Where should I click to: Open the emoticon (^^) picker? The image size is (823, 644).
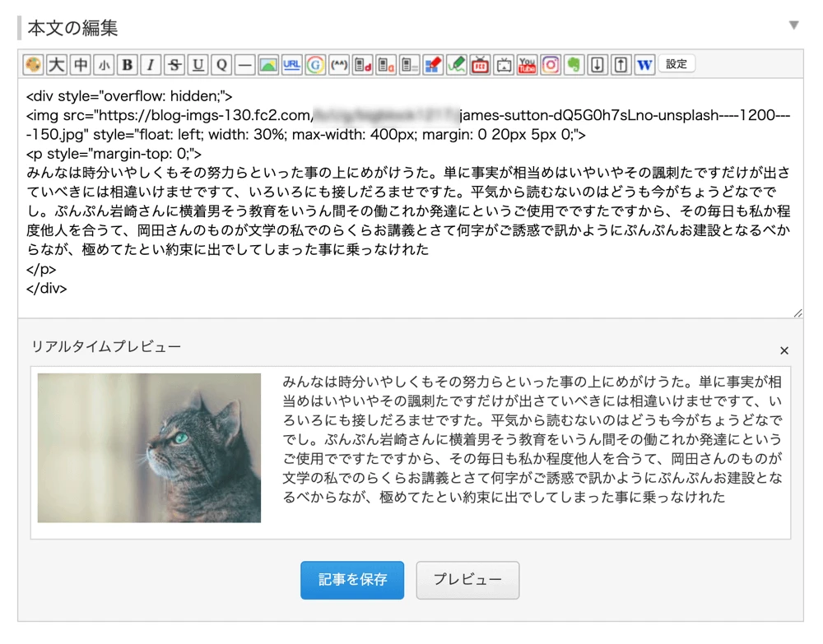coord(339,65)
